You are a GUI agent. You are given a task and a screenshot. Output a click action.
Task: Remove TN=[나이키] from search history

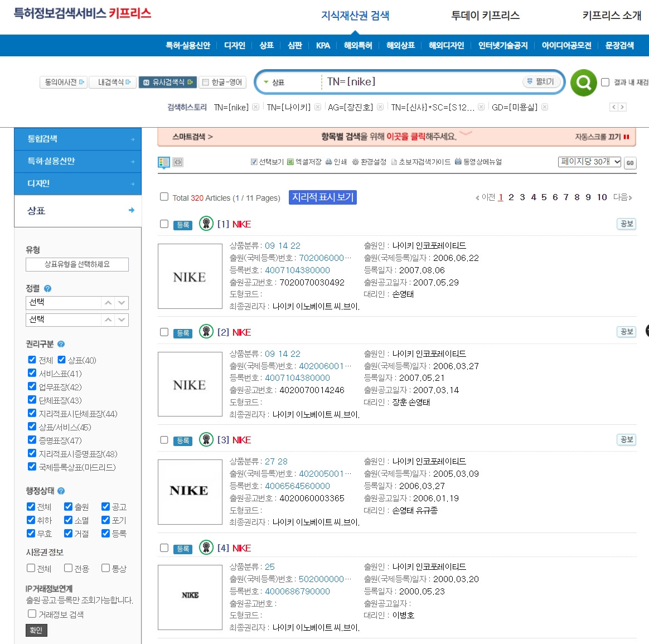(x=317, y=107)
